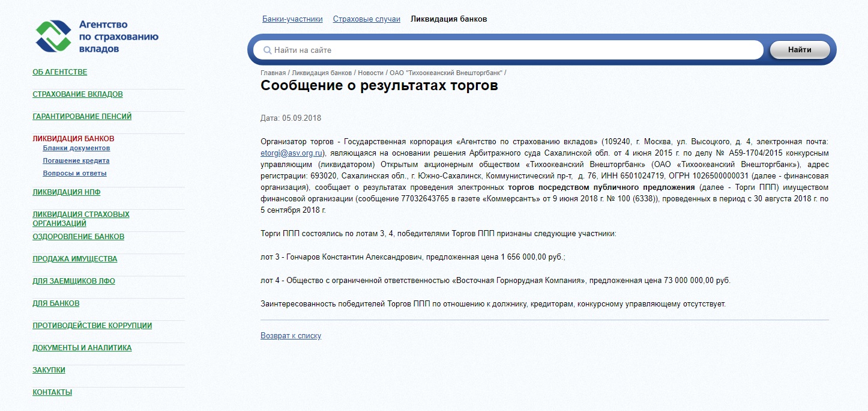Open the 'Банки-участники' top tab

(x=292, y=19)
